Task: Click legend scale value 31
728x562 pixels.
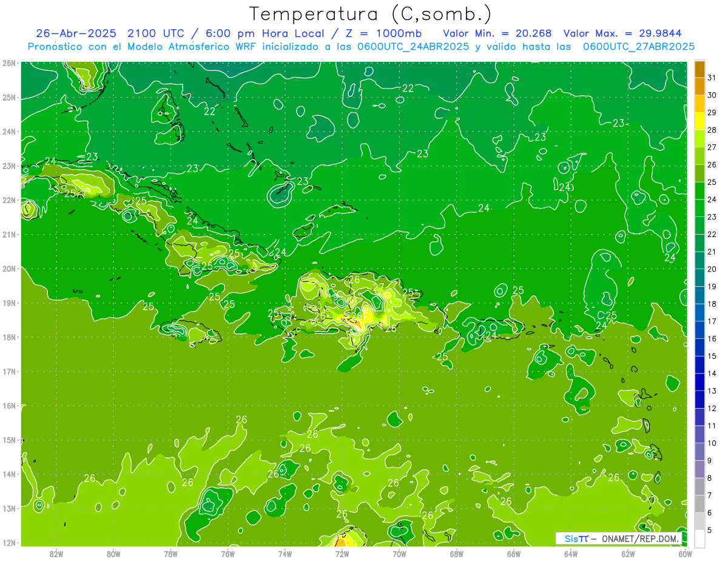Action: (712, 78)
